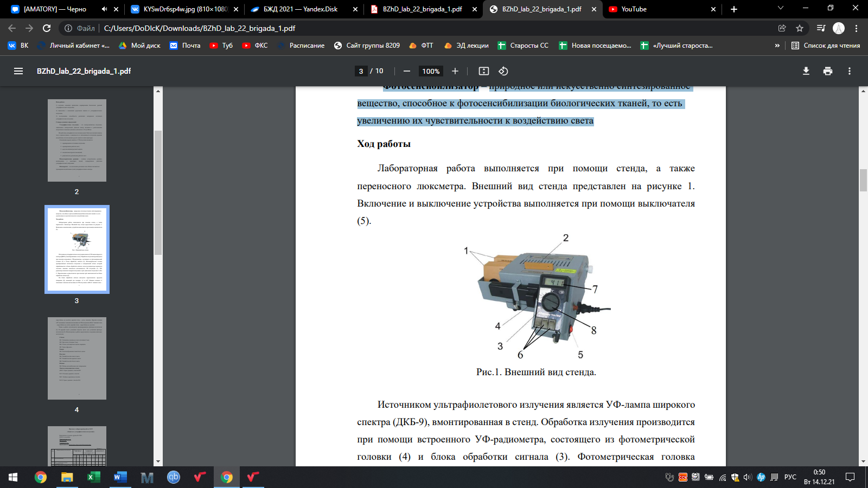Open the Расписание bookmark
The width and height of the screenshot is (868, 488).
coord(301,46)
